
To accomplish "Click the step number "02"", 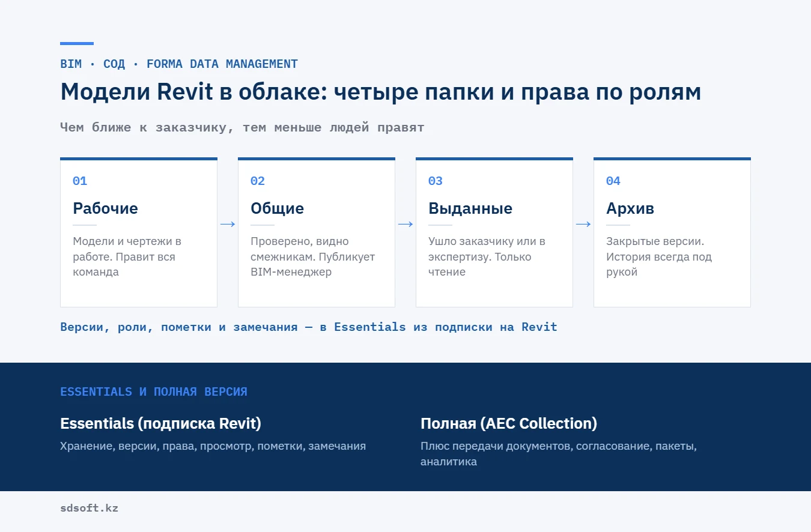I will click(x=258, y=181).
